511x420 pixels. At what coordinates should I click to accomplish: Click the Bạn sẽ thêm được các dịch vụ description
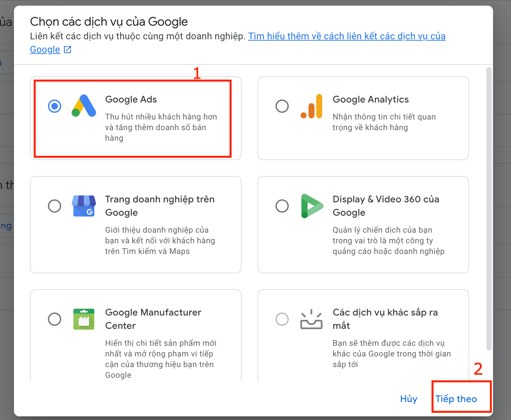pos(392,354)
